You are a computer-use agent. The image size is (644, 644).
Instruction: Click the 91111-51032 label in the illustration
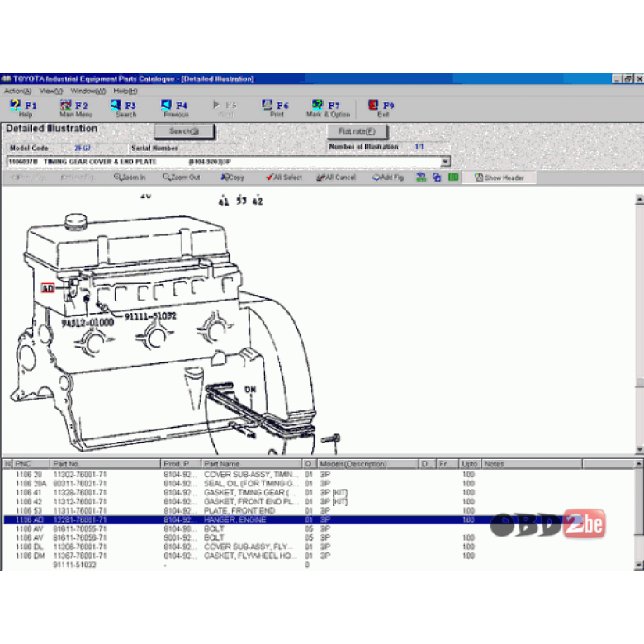tap(150, 316)
